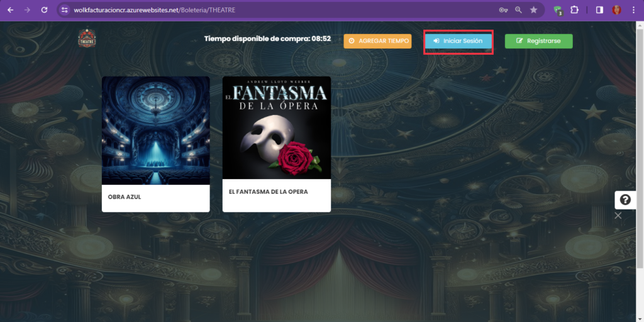644x322 pixels.
Task: Toggle the browser side panel
Action: tap(599, 10)
